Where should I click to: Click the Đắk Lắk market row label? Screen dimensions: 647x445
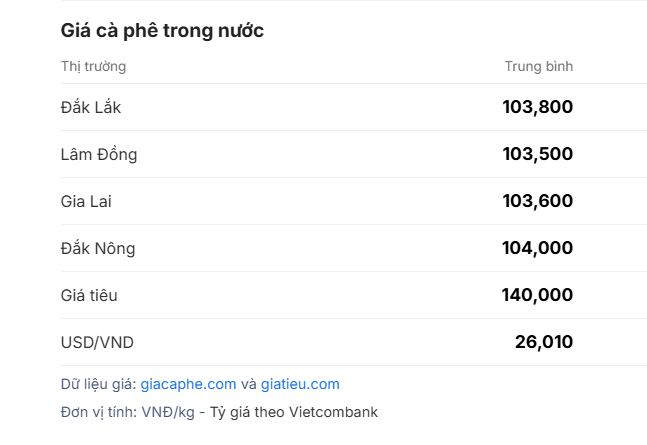(x=91, y=107)
